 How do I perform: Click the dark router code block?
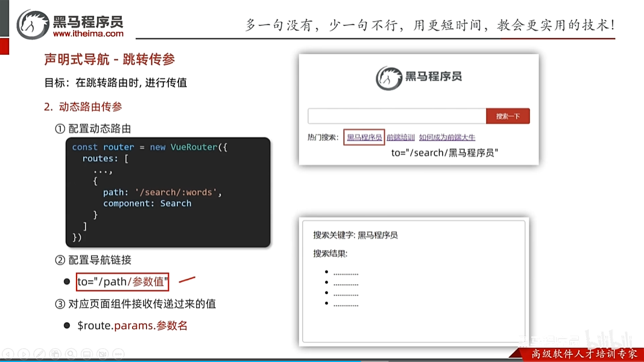click(x=168, y=192)
